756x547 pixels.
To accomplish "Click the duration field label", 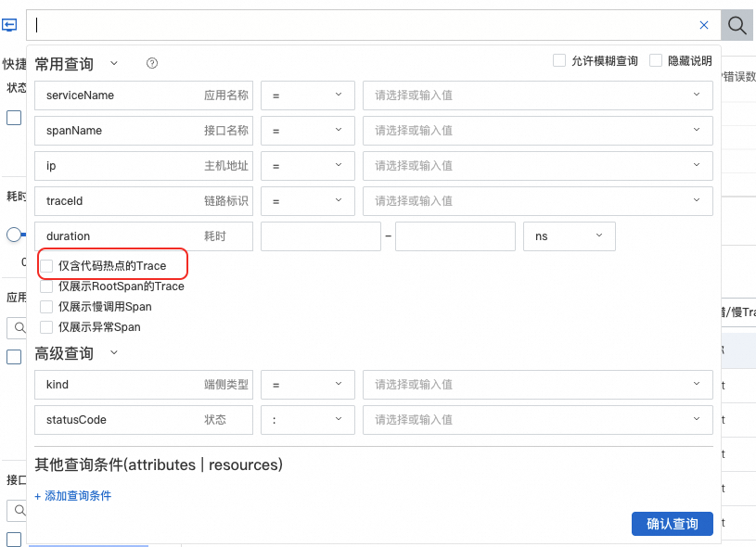I will point(144,236).
